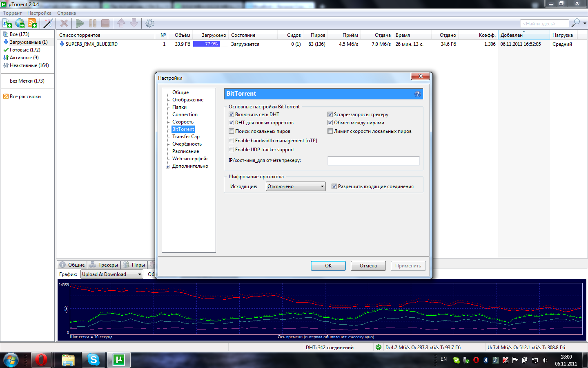Click the Move Down Queue arrow icon

(134, 23)
